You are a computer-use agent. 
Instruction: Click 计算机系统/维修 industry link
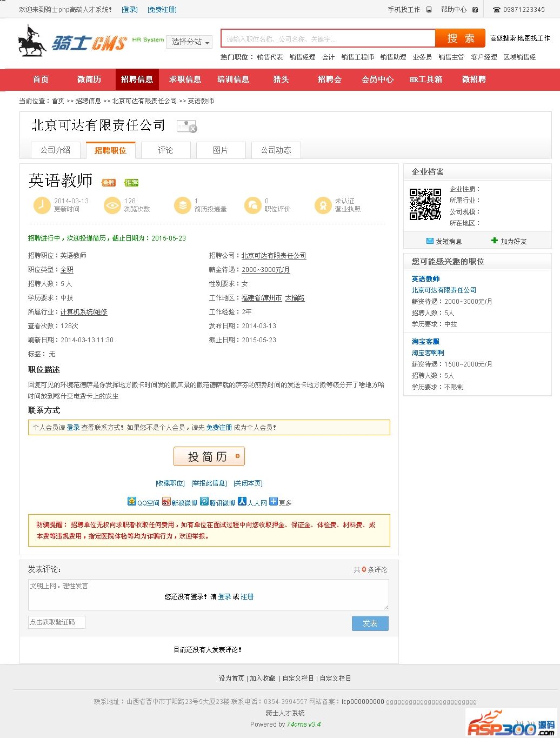[x=84, y=311]
